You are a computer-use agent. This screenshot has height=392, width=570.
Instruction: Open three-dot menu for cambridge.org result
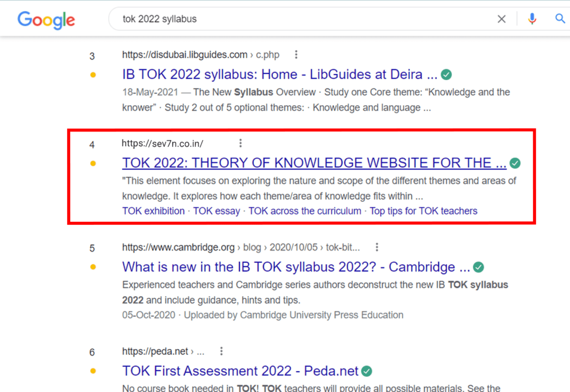tap(377, 247)
